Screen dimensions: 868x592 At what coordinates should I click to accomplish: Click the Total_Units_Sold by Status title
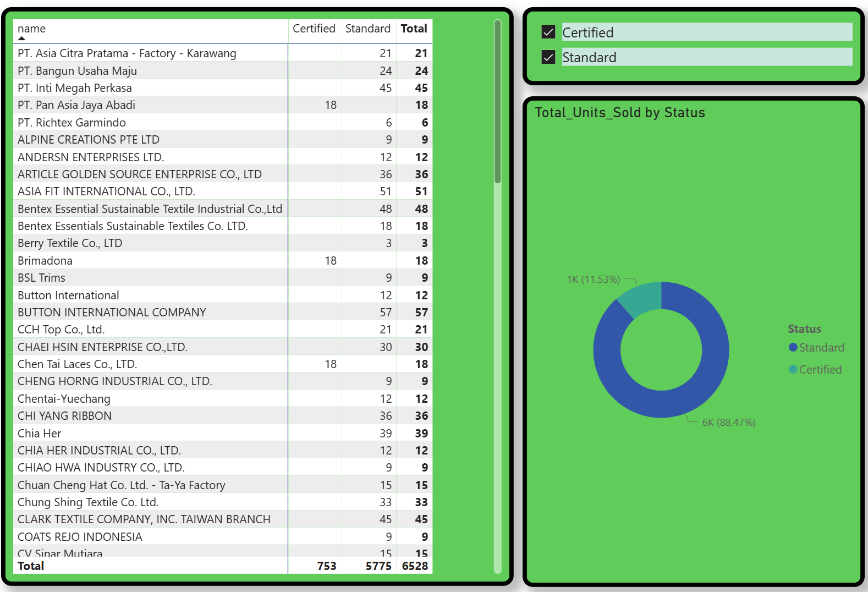(619, 113)
